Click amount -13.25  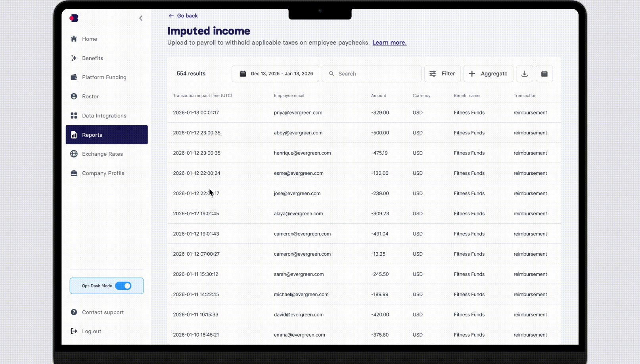(x=378, y=254)
